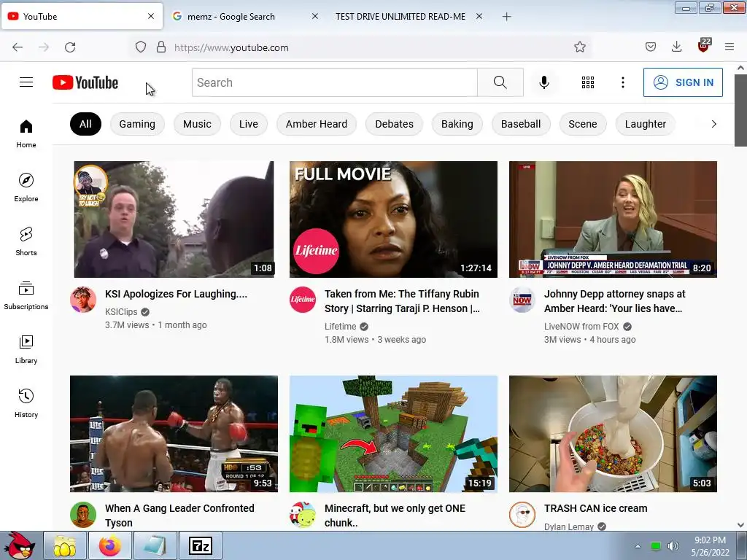747x560 pixels.
Task: Click the search magnifier button
Action: coord(500,82)
